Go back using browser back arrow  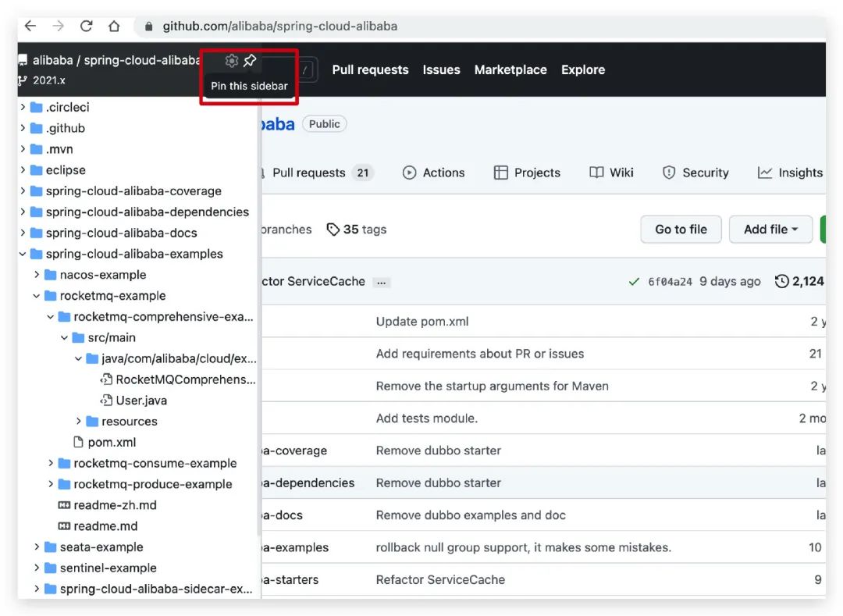[x=30, y=26]
